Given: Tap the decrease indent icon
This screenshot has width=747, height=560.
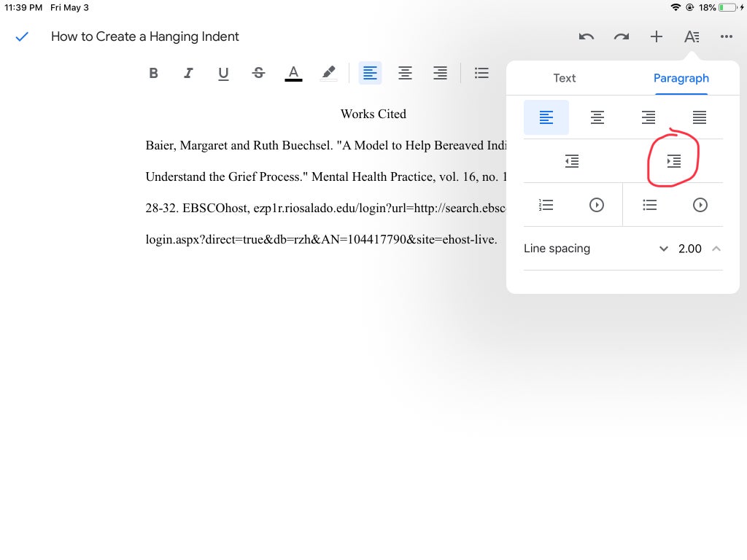Looking at the screenshot, I should [x=572, y=161].
